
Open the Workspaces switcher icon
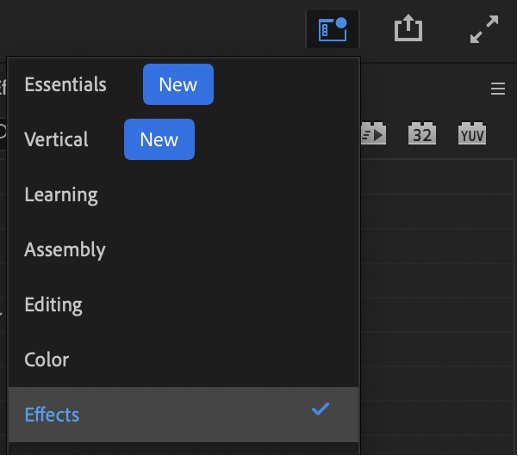(332, 29)
